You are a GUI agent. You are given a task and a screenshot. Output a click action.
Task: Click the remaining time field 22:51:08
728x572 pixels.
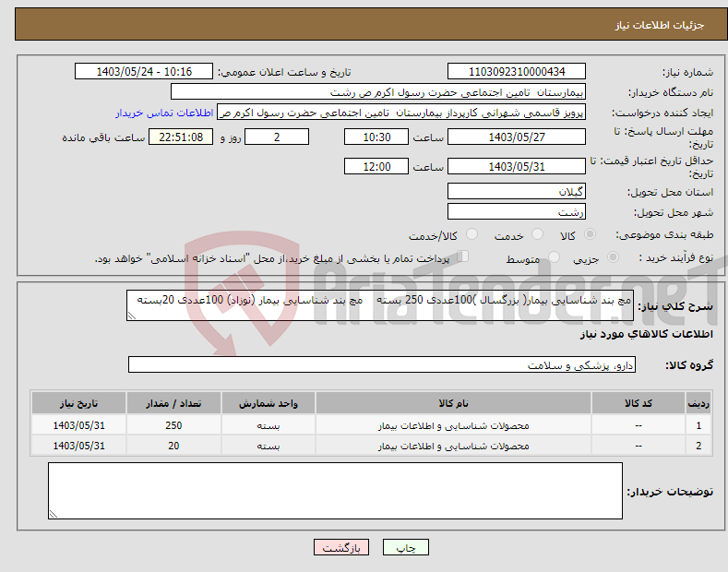tap(181, 137)
